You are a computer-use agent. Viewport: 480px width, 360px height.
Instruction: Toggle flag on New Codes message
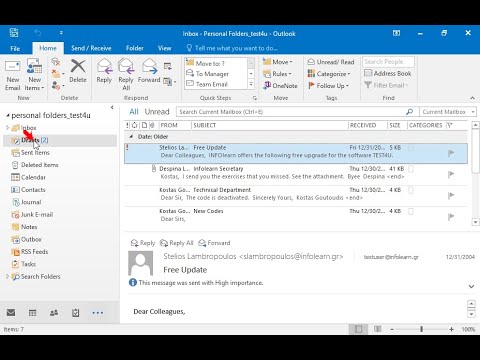coord(451,217)
